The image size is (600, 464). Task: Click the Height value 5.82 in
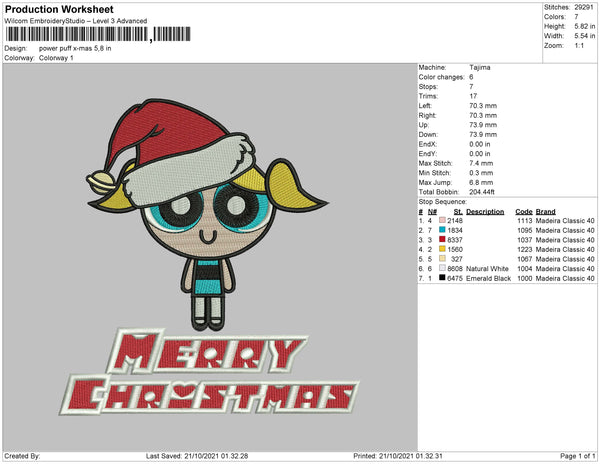coord(585,26)
